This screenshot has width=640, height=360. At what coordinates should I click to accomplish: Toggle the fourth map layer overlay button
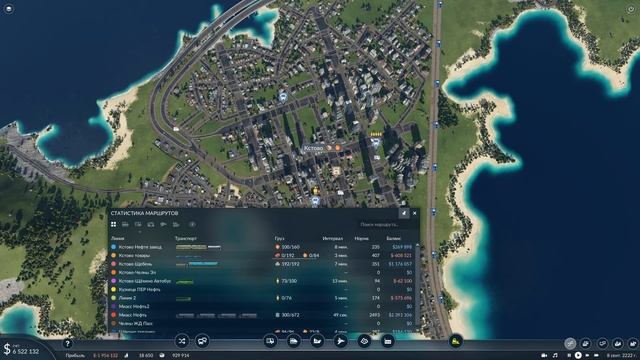click(618, 344)
